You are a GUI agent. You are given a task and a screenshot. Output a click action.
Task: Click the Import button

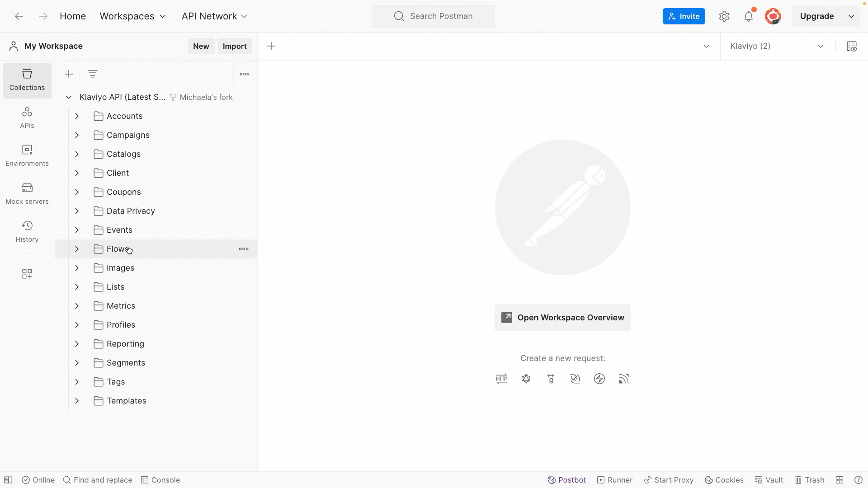pyautogui.click(x=235, y=46)
